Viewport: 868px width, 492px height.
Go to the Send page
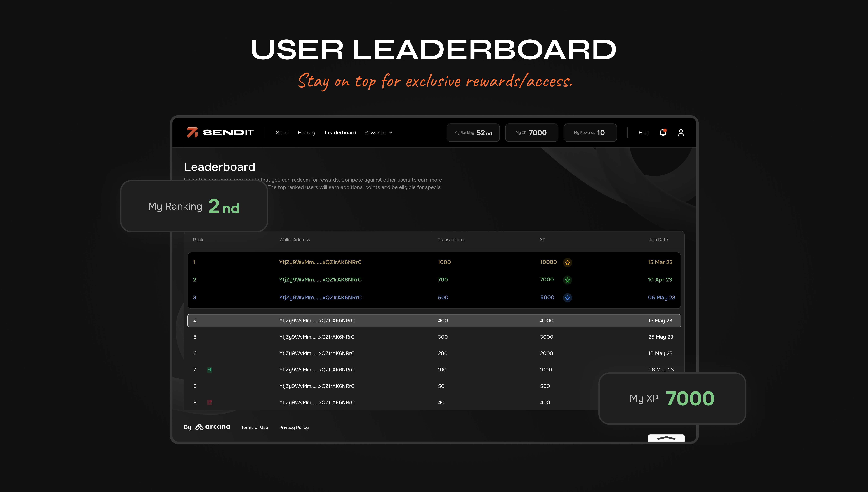pyautogui.click(x=282, y=132)
